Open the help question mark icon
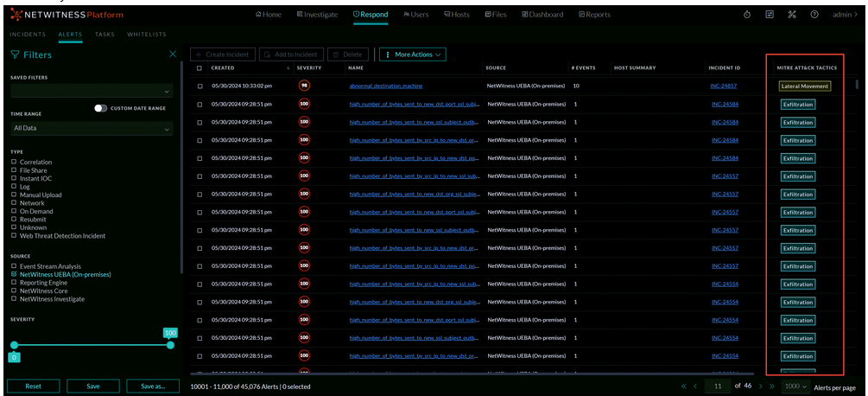Screen dimensions: 868x396 pos(814,15)
